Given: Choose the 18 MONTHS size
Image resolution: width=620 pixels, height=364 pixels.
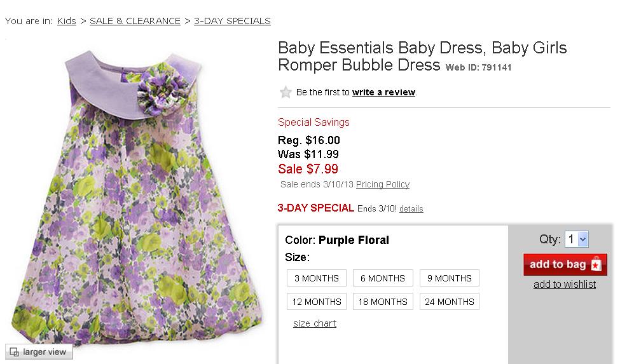Looking at the screenshot, I should [x=383, y=302].
